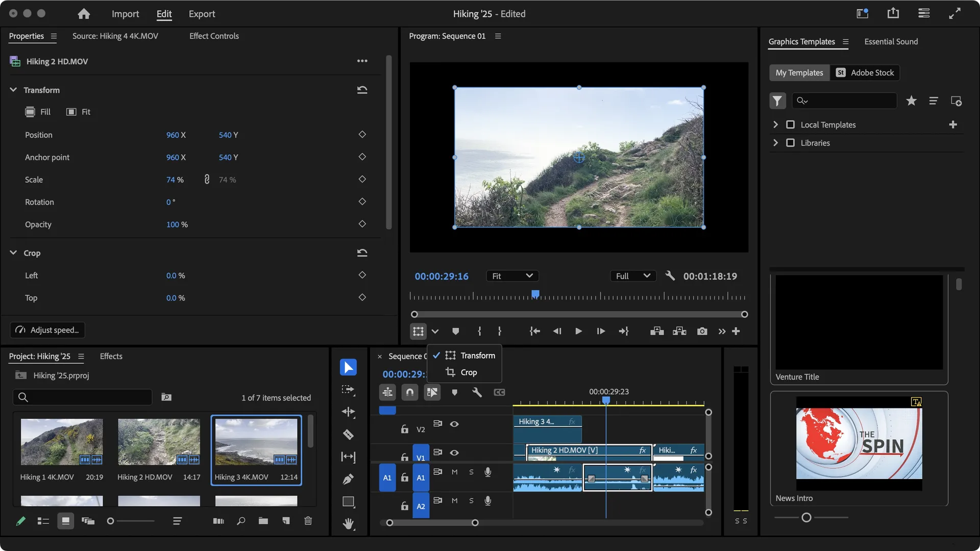
Task: Open the Captions panel via the CC icon
Action: click(499, 392)
